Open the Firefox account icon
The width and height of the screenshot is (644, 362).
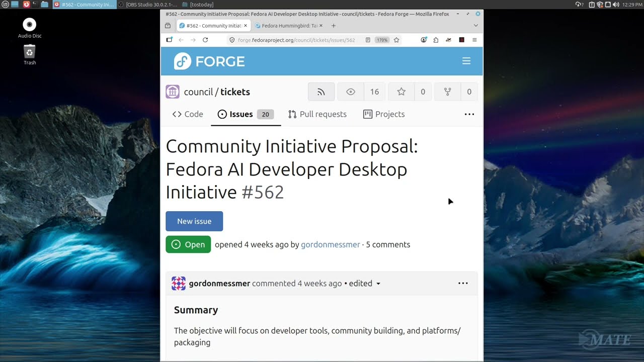coord(424,40)
